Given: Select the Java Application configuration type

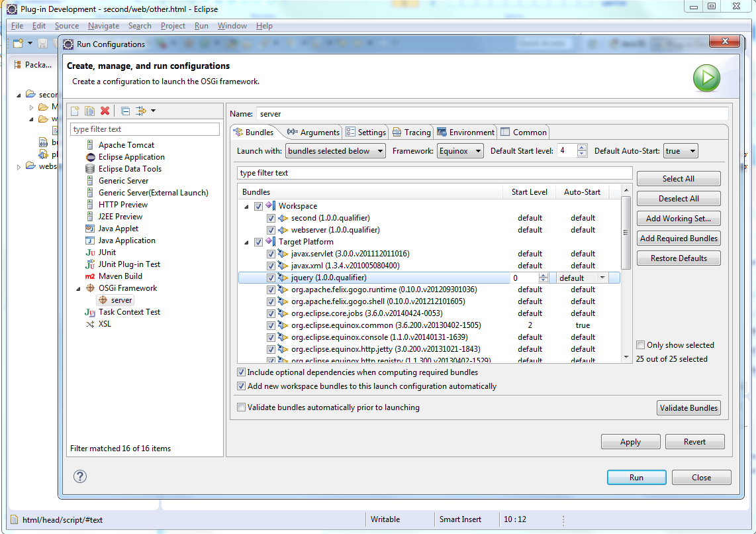Looking at the screenshot, I should click(x=127, y=240).
